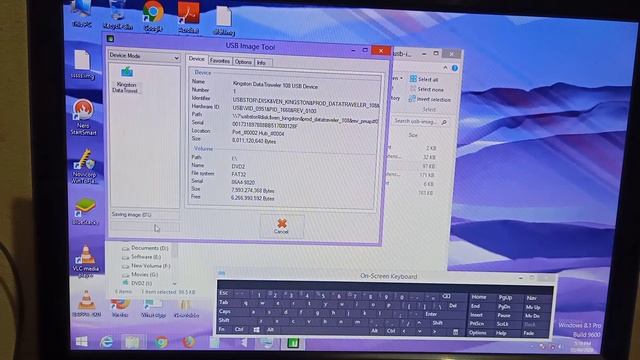Click the Explorer search box
640x360 pixels.
pyautogui.click(x=420, y=122)
